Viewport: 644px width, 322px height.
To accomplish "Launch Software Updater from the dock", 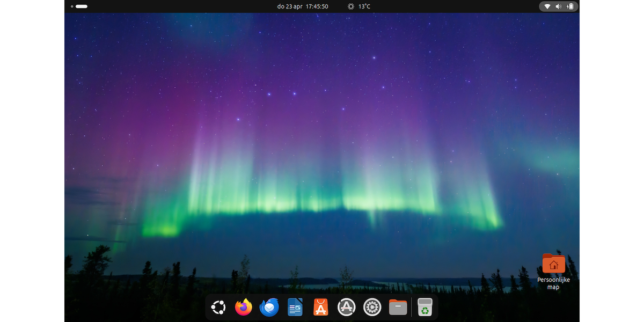I will [347, 308].
